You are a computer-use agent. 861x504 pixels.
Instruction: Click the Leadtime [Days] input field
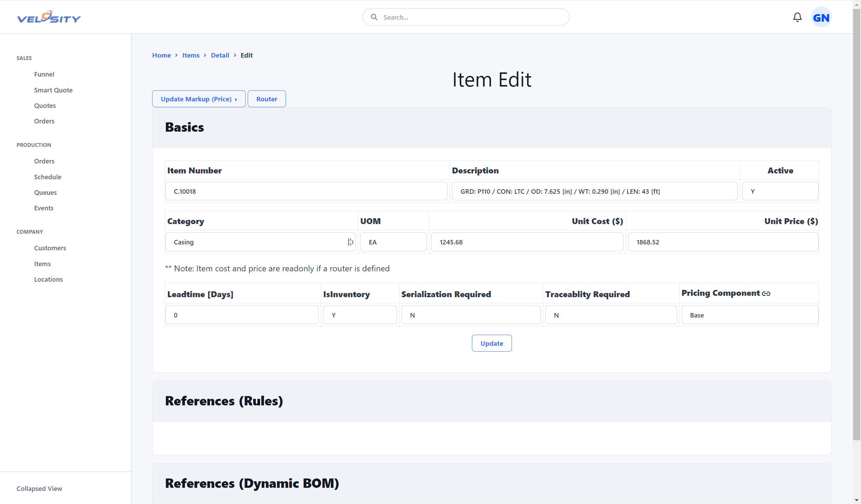click(x=242, y=315)
